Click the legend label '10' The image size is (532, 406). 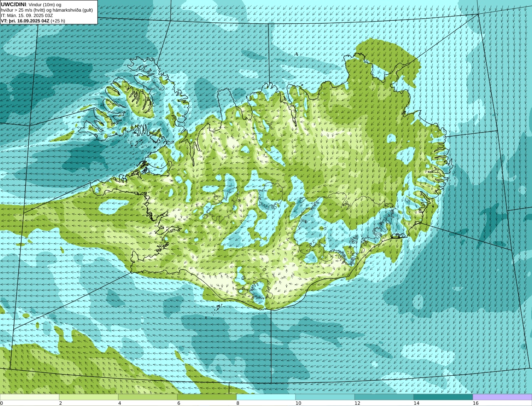point(298,403)
